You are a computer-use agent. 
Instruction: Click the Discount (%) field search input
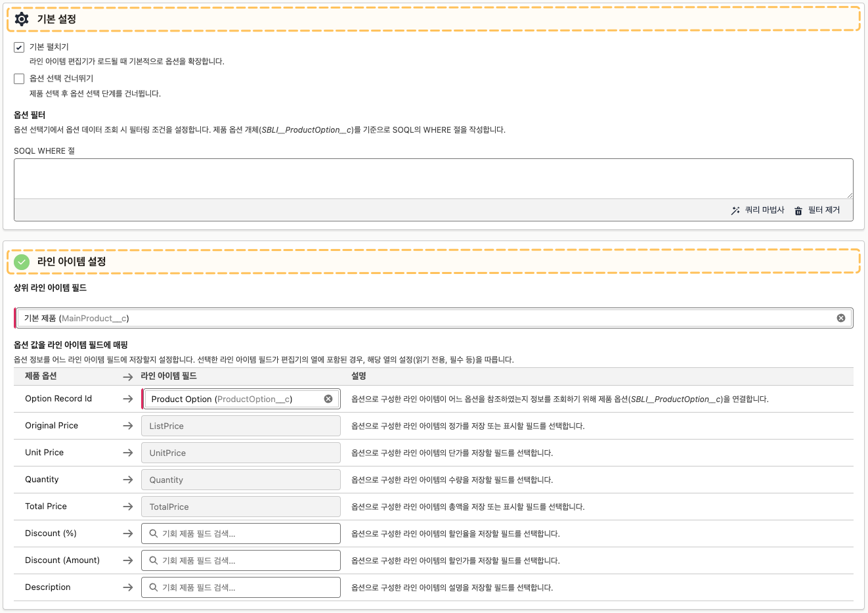click(250, 534)
